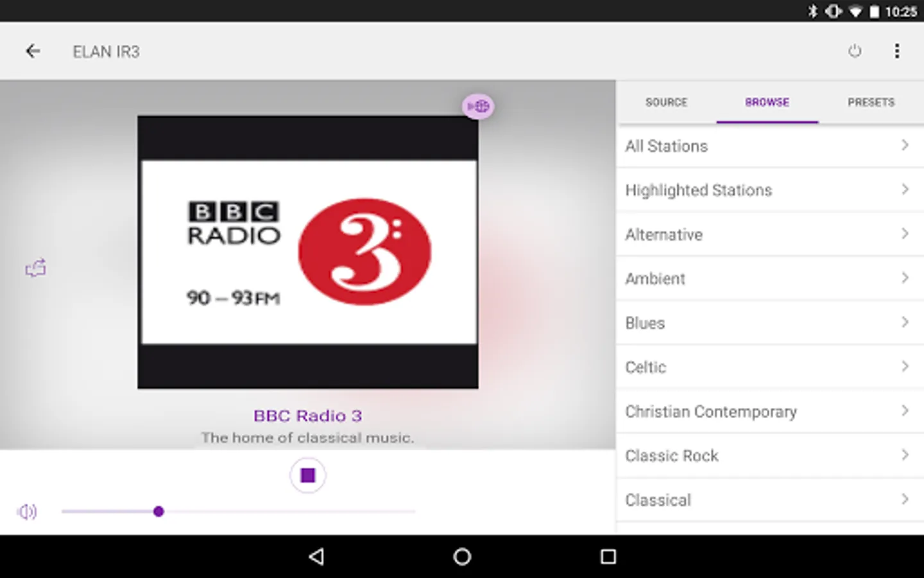Expand the Blues category chevron
This screenshot has height=578, width=924.
pyautogui.click(x=905, y=323)
